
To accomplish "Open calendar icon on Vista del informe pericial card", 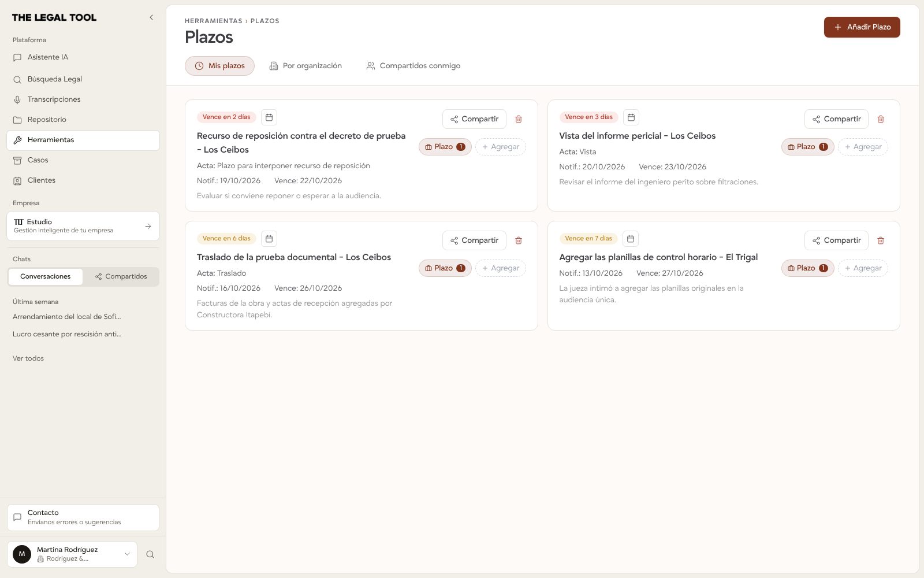I will click(x=631, y=117).
